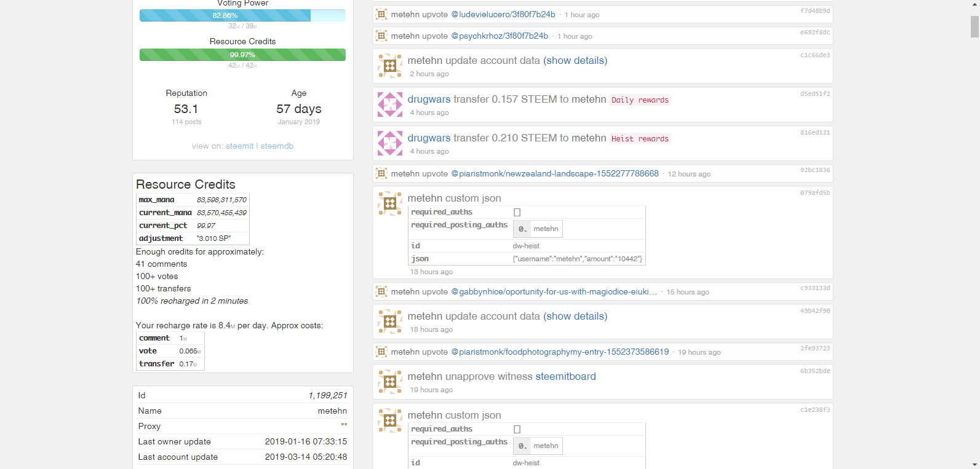Viewport: 980px width, 469px height.
Task: Open transaction 49b42f90
Action: pos(815,310)
